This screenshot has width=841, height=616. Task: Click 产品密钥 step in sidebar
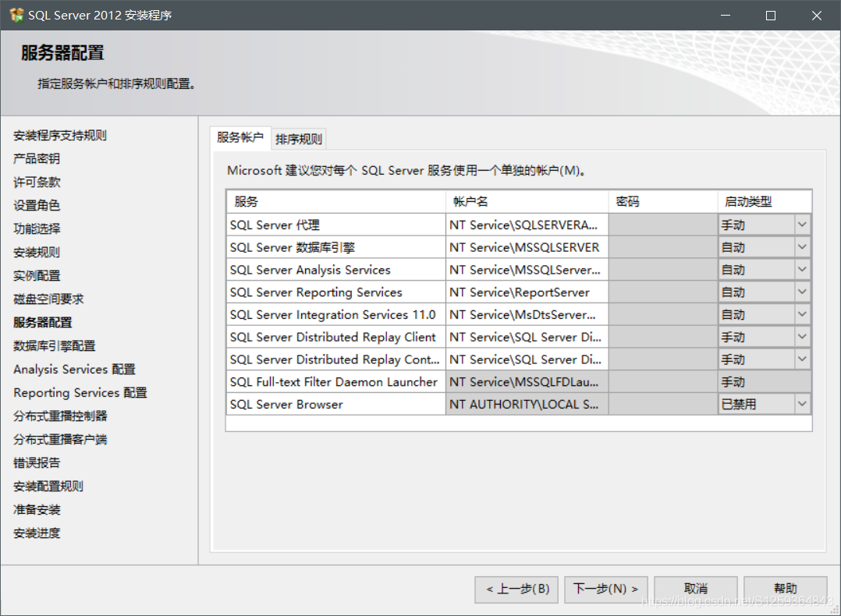(37, 159)
